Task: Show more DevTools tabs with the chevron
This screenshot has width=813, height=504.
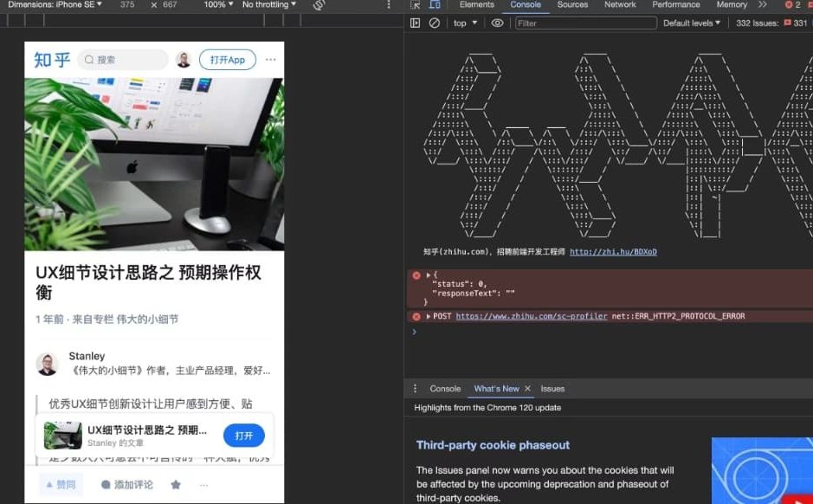Action: (x=762, y=4)
